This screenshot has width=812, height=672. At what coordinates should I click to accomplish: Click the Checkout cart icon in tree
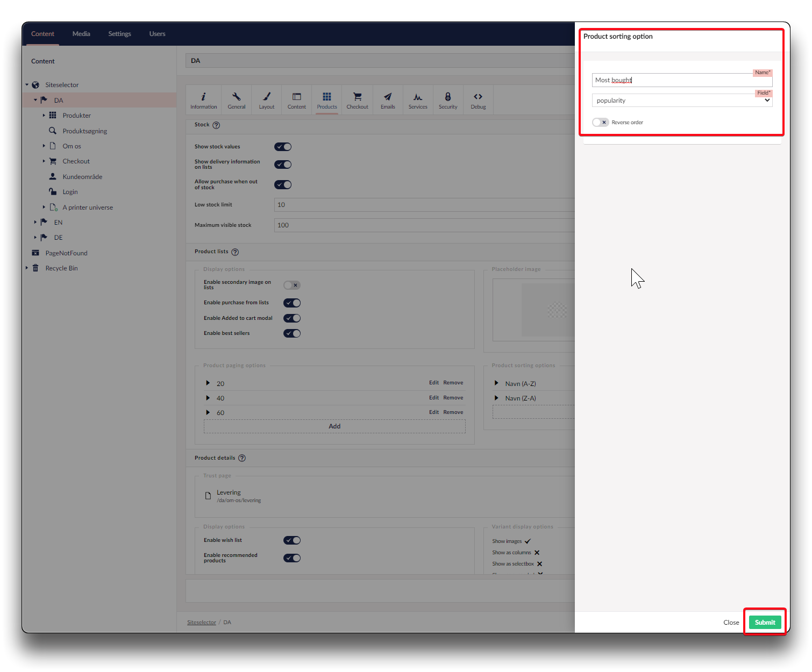[x=53, y=161]
